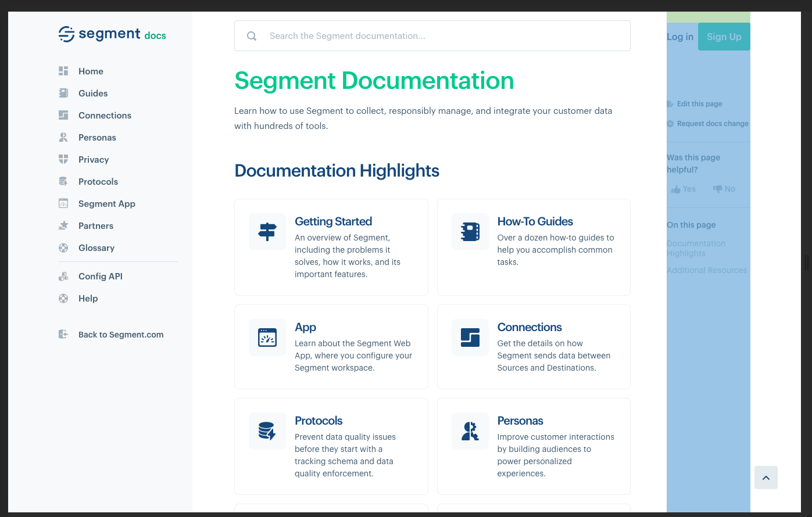Viewport: 812px width, 517px height.
Task: Click the Partners star icon in sidebar
Action: [63, 225]
